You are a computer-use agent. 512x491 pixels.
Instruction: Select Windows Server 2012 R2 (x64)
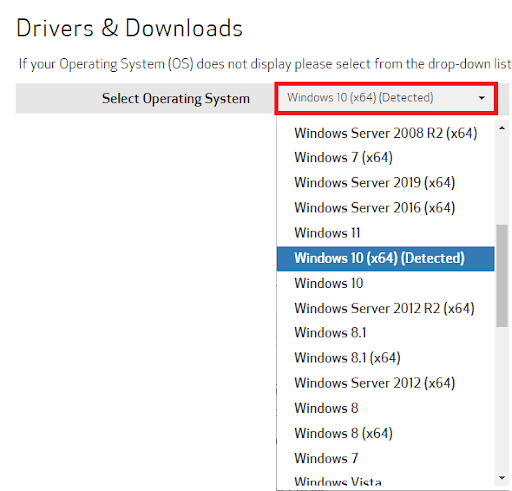[386, 308]
